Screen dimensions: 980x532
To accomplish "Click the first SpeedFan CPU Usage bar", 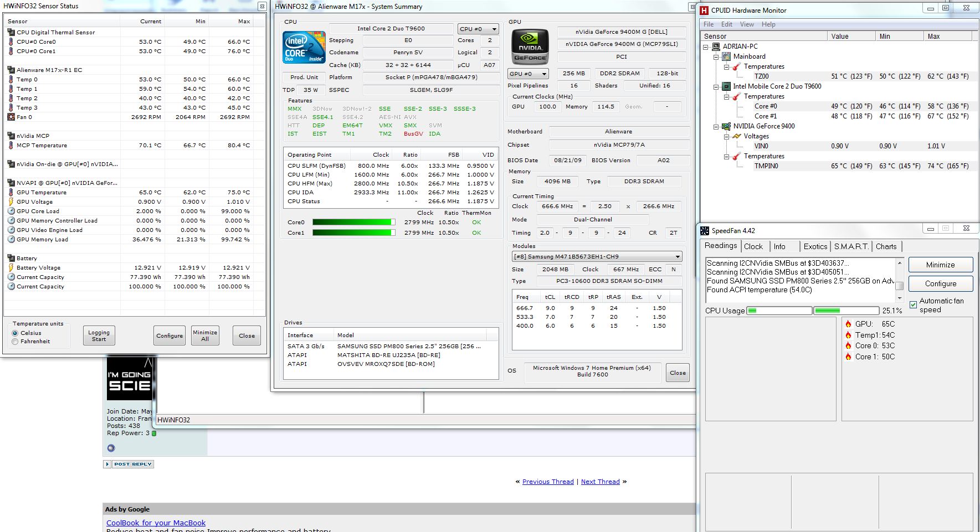I will click(779, 311).
